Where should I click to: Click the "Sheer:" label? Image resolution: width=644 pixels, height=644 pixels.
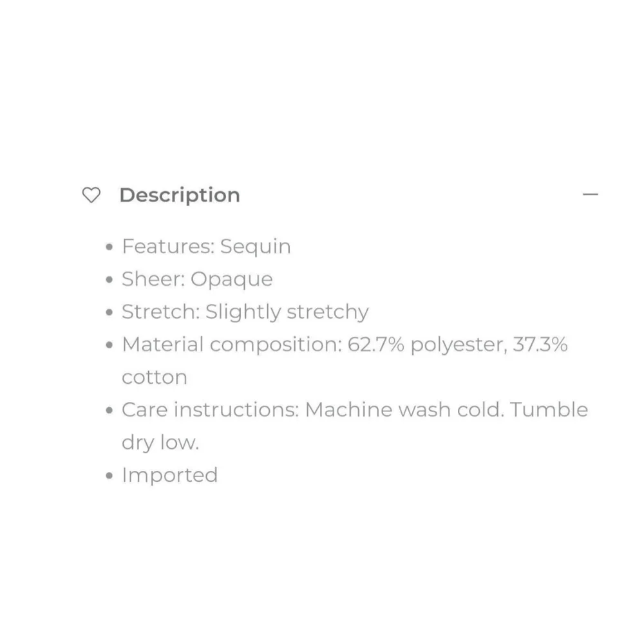153,279
